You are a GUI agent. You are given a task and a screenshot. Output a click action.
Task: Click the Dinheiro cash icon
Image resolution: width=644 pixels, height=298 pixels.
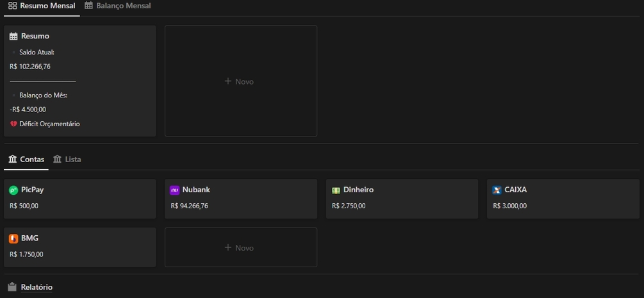click(336, 190)
